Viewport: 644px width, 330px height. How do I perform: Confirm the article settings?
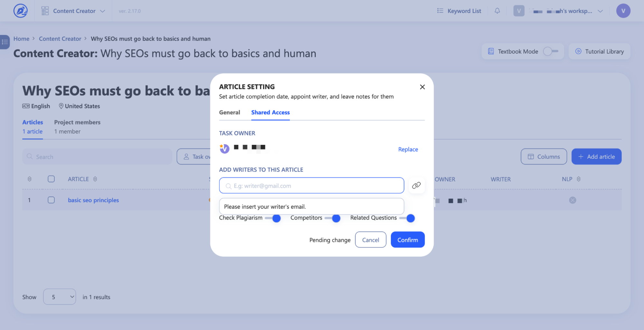pos(408,240)
